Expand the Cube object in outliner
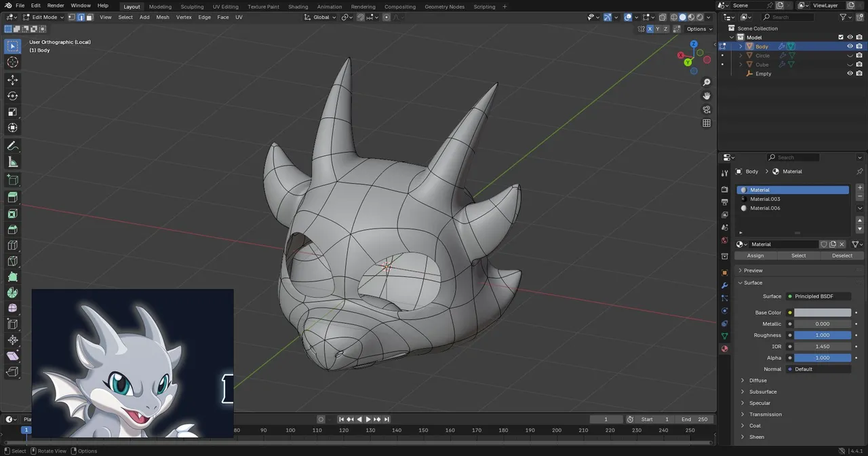868x456 pixels. pyautogui.click(x=741, y=64)
